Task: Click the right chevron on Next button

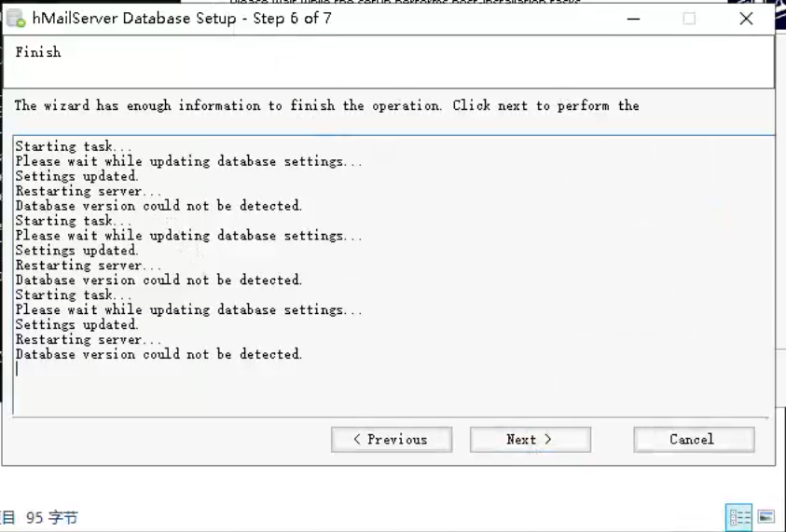Action: pos(548,440)
